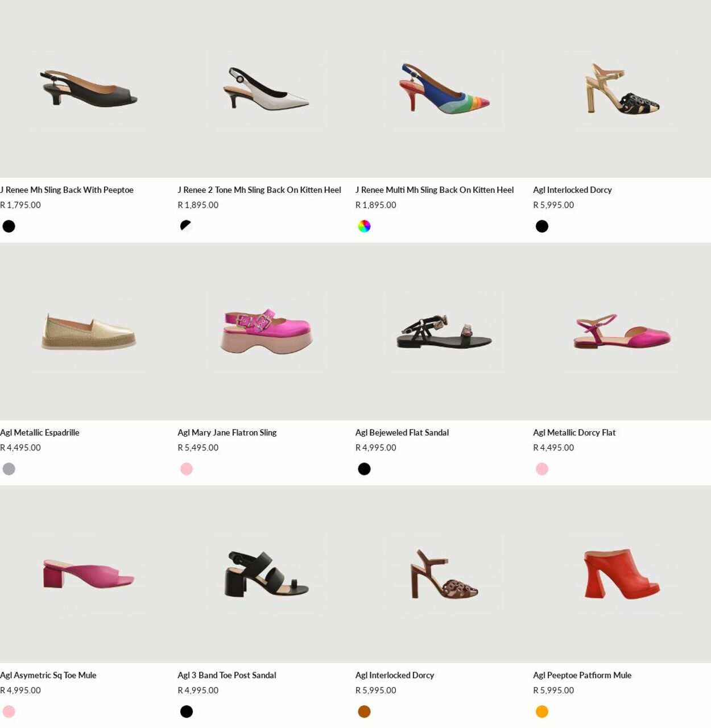Select black swatch under Agl Bejeweled Flat Sandal
The height and width of the screenshot is (728, 711).
pyautogui.click(x=364, y=469)
